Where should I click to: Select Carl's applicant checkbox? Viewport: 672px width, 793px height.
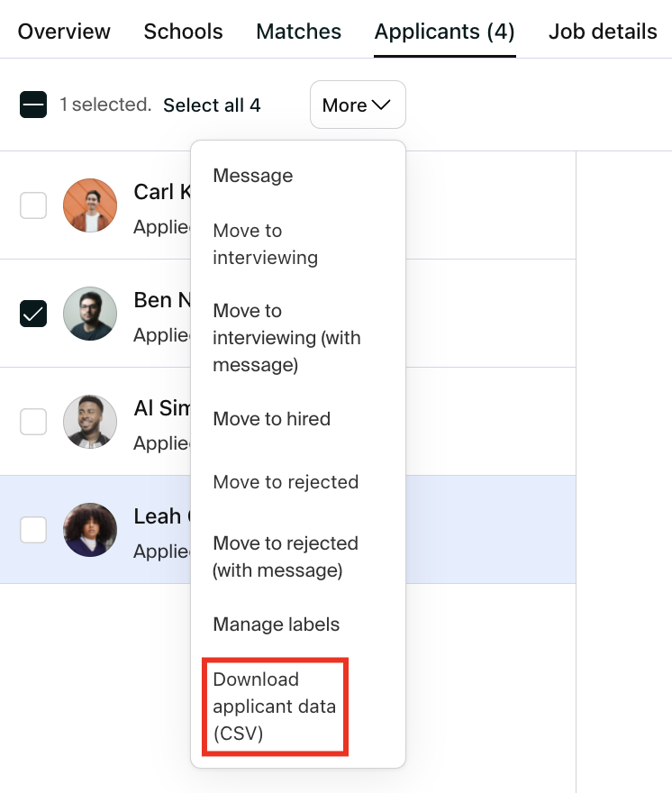tap(33, 205)
